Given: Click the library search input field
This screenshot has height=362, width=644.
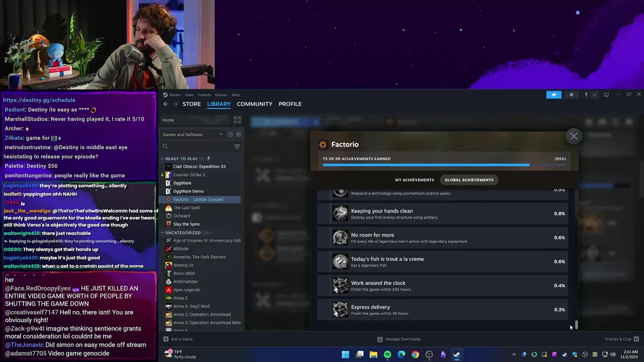Looking at the screenshot, I should click(x=200, y=146).
